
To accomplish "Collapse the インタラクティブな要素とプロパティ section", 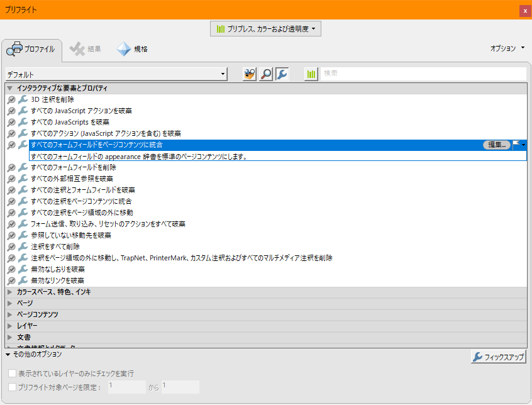I will coord(11,88).
